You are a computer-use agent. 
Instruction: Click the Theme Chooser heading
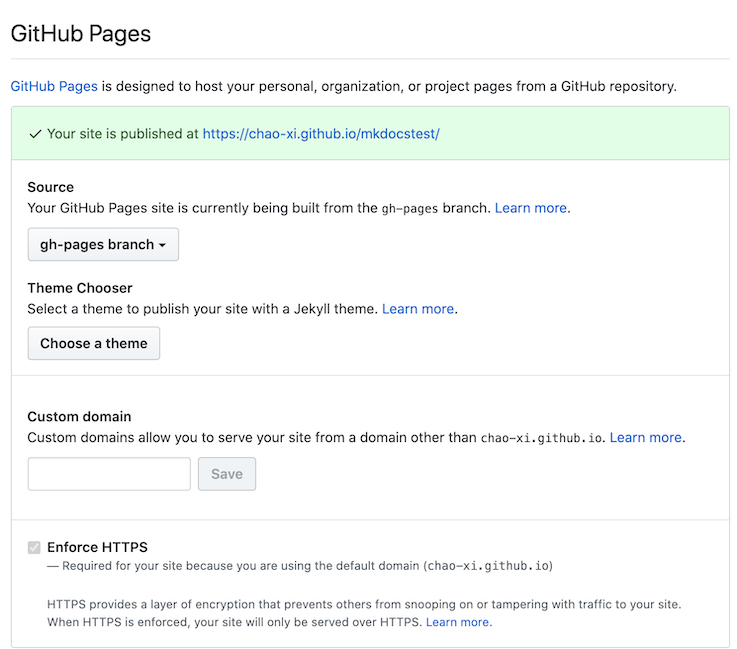point(80,288)
